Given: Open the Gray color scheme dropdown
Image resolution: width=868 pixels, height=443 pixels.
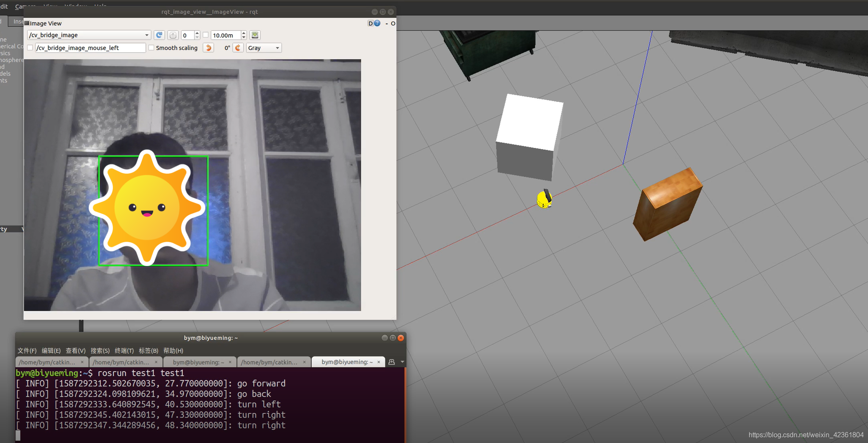Looking at the screenshot, I should click(264, 48).
